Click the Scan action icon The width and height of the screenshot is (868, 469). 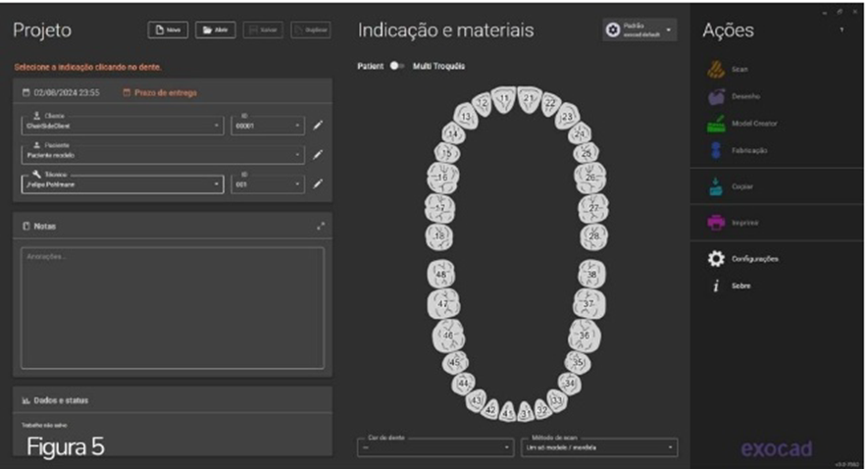coord(716,70)
